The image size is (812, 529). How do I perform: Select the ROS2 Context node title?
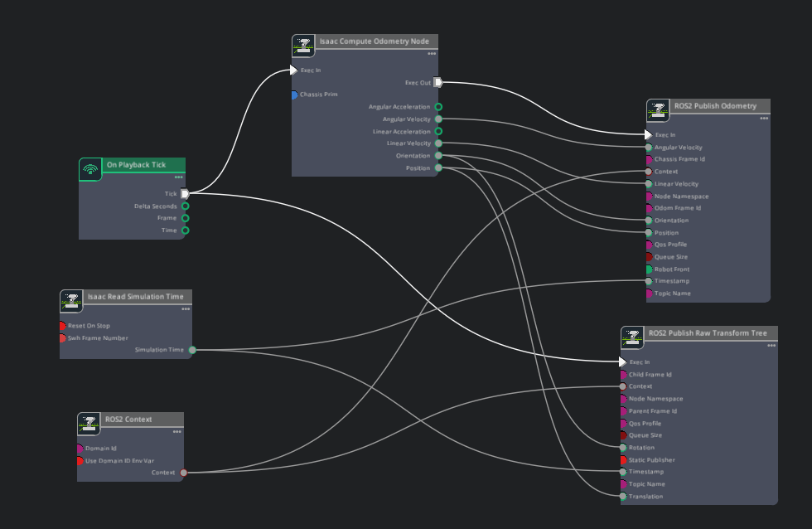point(128,420)
